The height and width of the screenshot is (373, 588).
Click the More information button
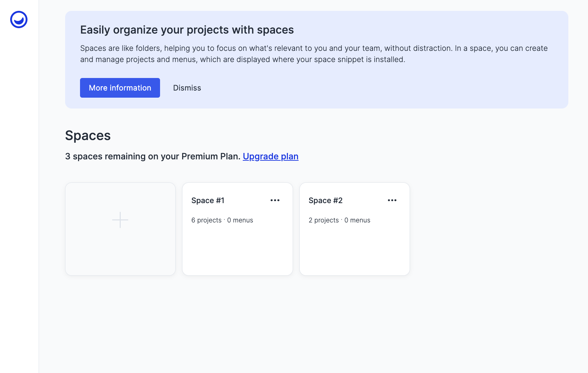(120, 88)
